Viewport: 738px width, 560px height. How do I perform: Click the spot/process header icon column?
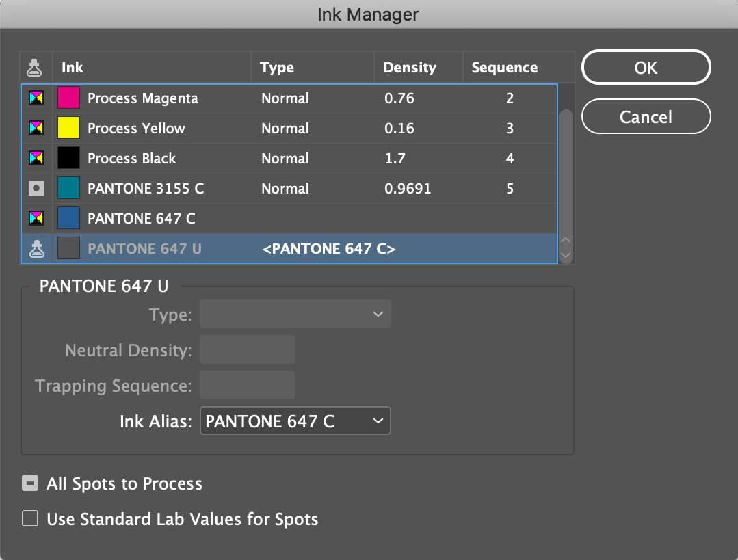tap(34, 68)
